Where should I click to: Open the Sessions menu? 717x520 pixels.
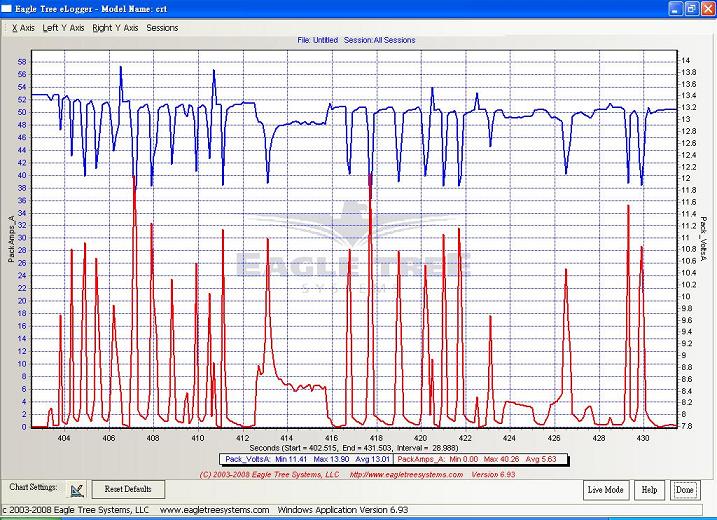click(162, 28)
